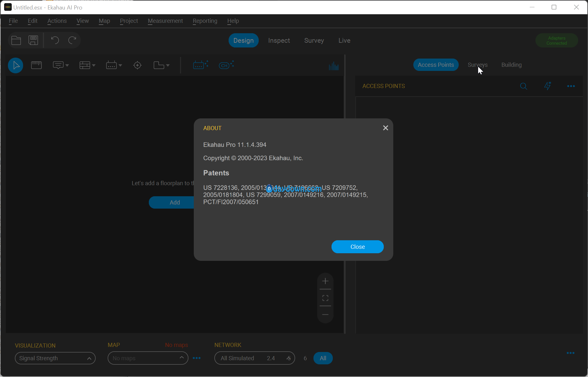Open Access Points panel three-dot menu

tap(571, 86)
